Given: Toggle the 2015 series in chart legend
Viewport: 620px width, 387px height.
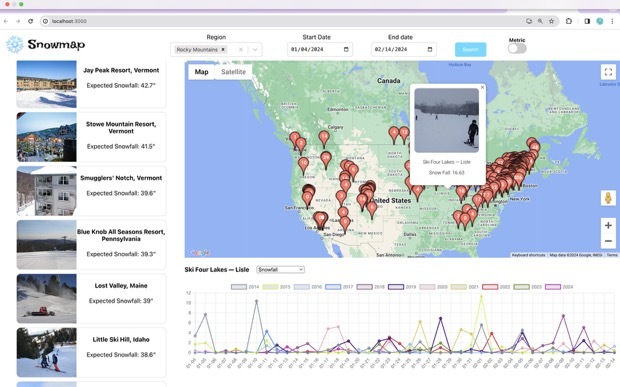Looking at the screenshot, I should click(276, 287).
